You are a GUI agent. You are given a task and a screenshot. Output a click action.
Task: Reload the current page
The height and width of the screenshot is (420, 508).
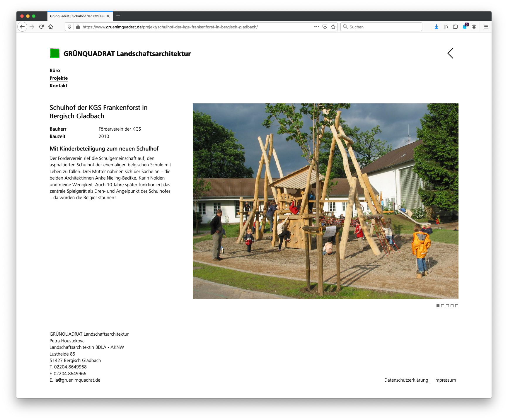[41, 27]
